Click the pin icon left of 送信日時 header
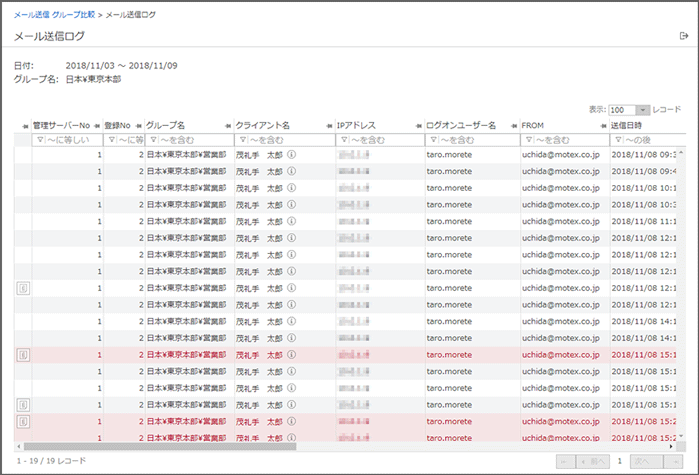The height and width of the screenshot is (475, 699). [604, 127]
